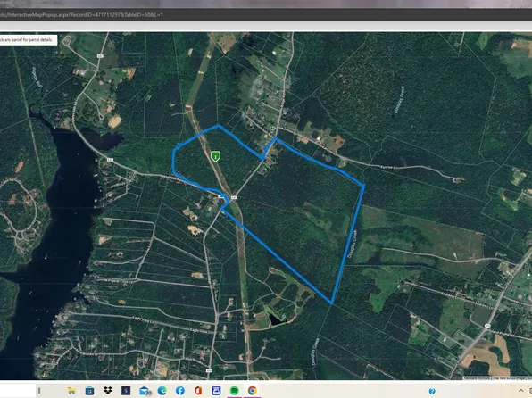Click the Windows taskbar search box
Image resolution: width=532 pixels, height=398 pixels.
point(18,391)
